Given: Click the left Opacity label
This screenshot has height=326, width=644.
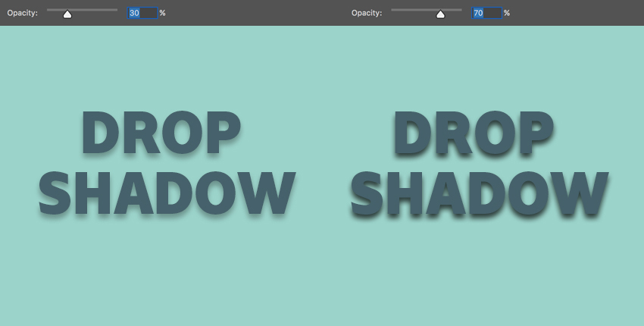Looking at the screenshot, I should click(23, 13).
